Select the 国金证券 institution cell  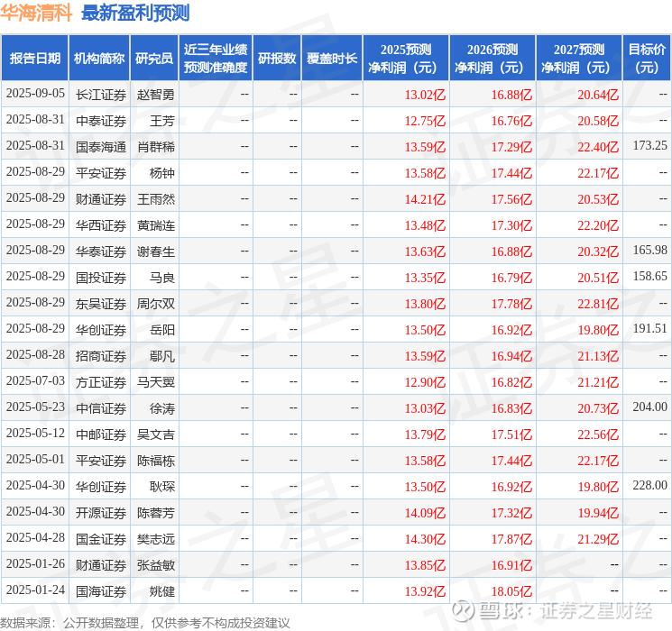pos(101,539)
